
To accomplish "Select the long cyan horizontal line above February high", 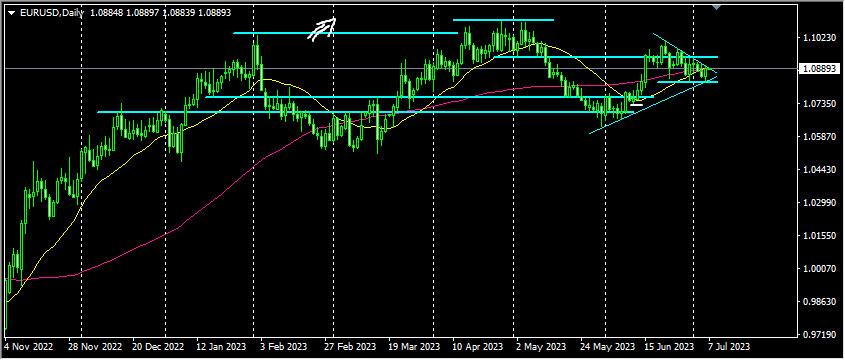I will click(345, 33).
